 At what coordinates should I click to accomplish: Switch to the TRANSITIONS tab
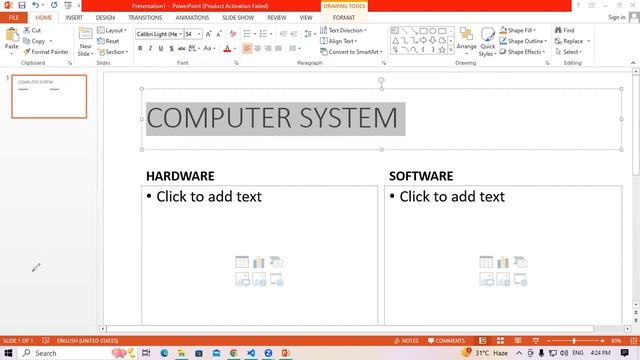pos(145,18)
